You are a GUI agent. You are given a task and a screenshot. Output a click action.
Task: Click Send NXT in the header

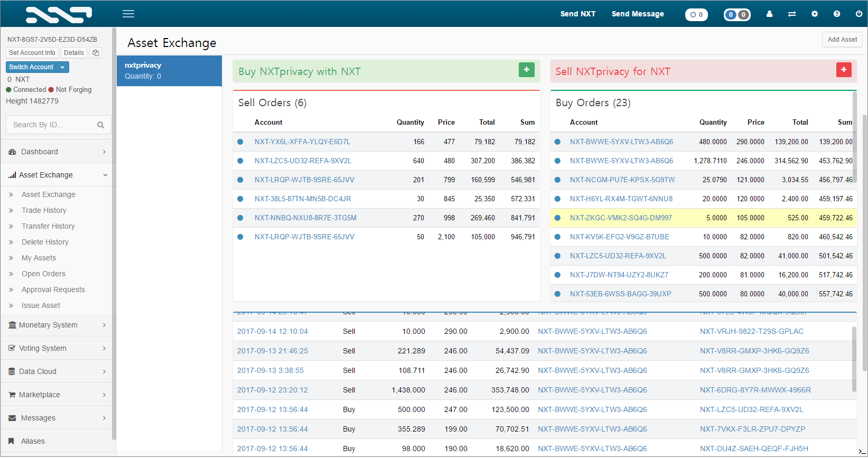pos(577,14)
